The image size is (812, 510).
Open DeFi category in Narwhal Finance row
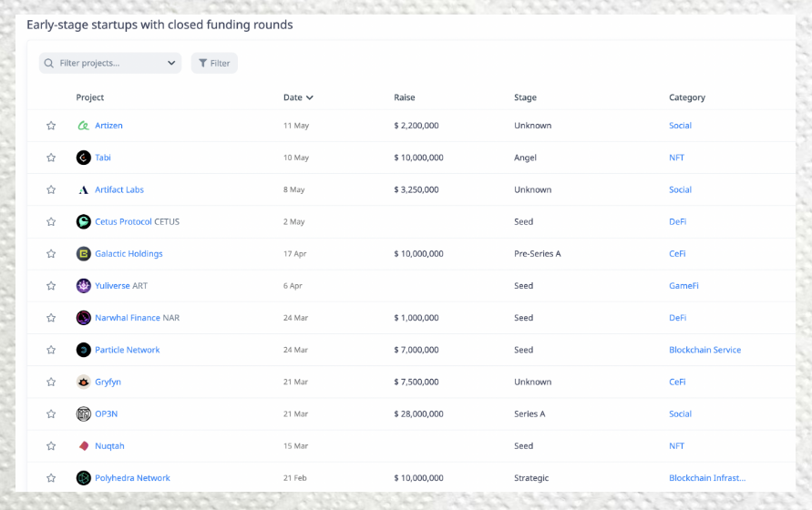677,318
